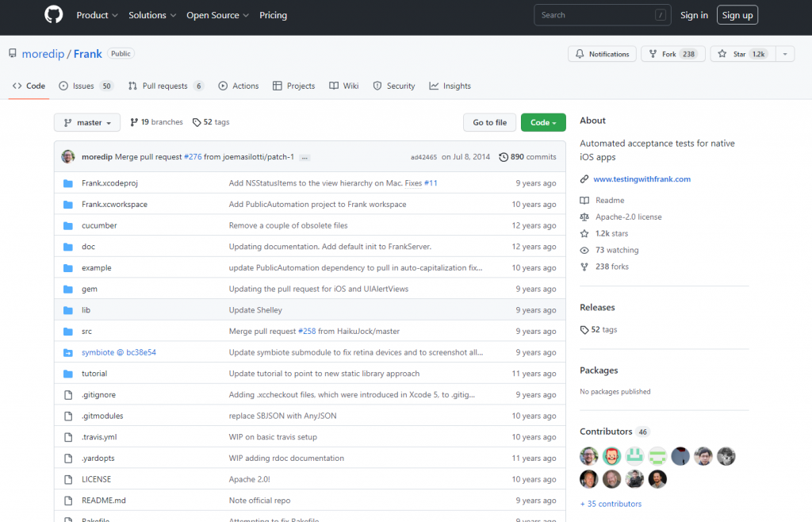
Task: Open the Product dropdown menu
Action: pyautogui.click(x=97, y=15)
